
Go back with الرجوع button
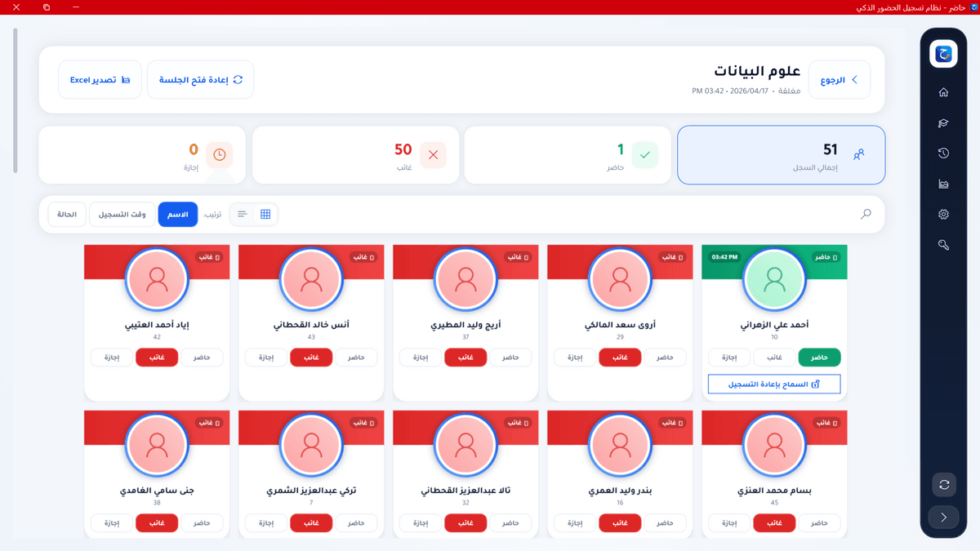pos(839,80)
